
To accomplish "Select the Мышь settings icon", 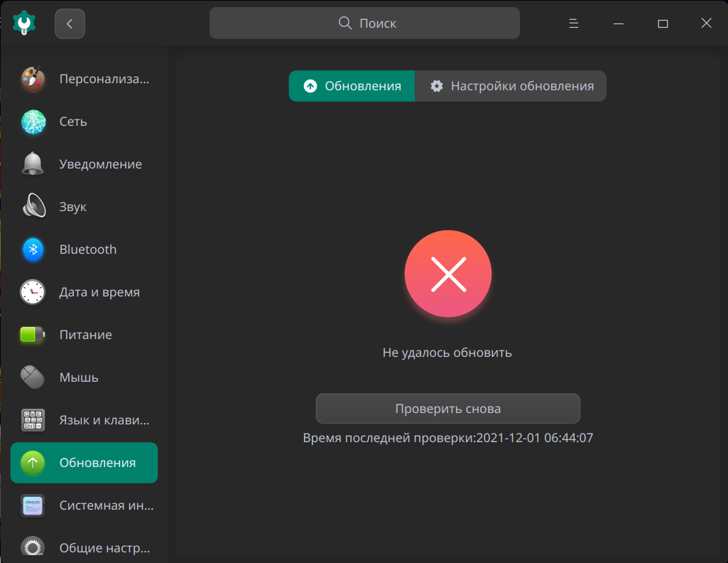I will click(x=32, y=377).
